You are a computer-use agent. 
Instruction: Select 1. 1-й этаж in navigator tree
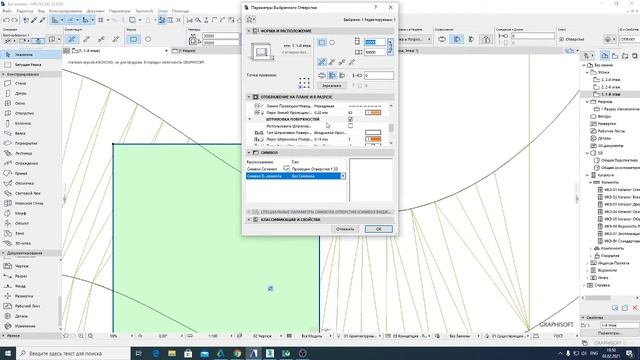[x=610, y=94]
